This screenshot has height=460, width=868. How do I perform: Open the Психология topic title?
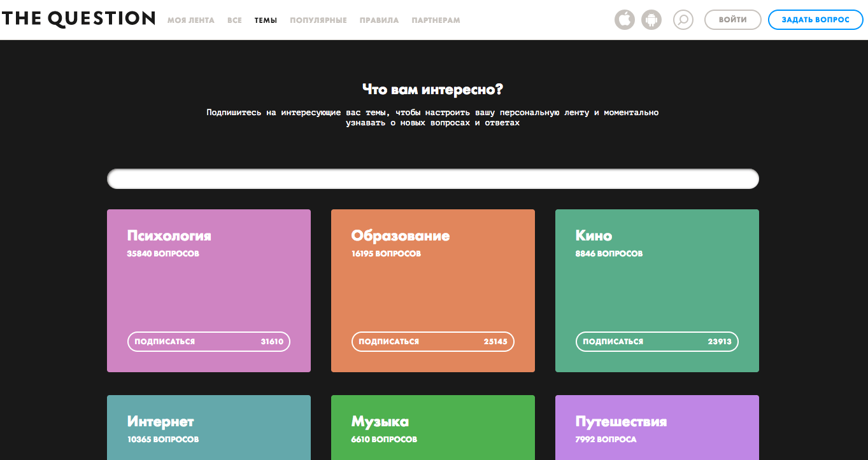coord(169,236)
